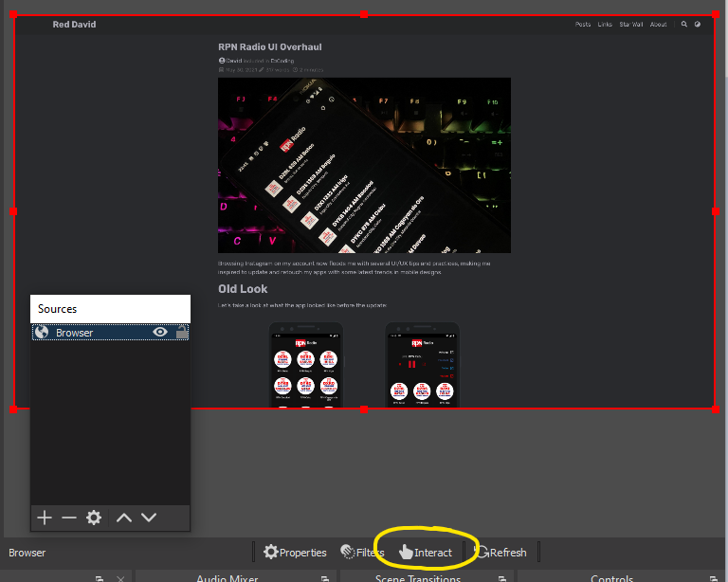Image resolution: width=728 pixels, height=582 pixels.
Task: Add a new source with plus icon
Action: (45, 518)
